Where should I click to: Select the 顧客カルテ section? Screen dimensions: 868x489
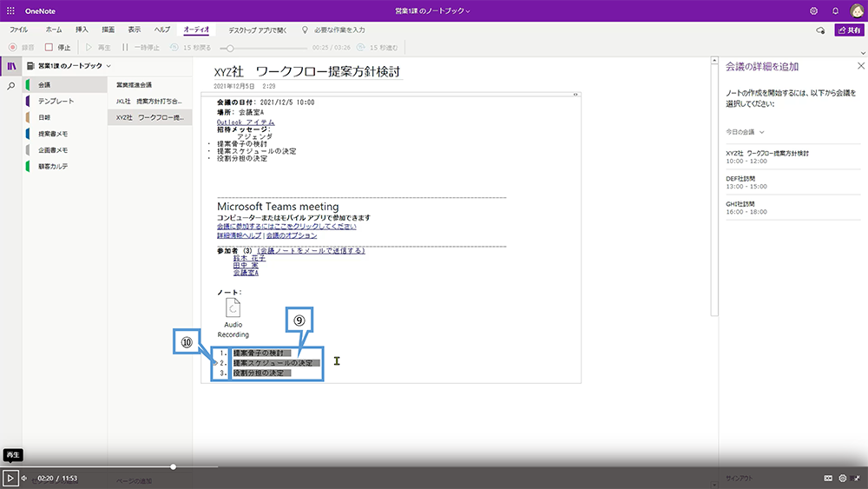[x=66, y=166]
